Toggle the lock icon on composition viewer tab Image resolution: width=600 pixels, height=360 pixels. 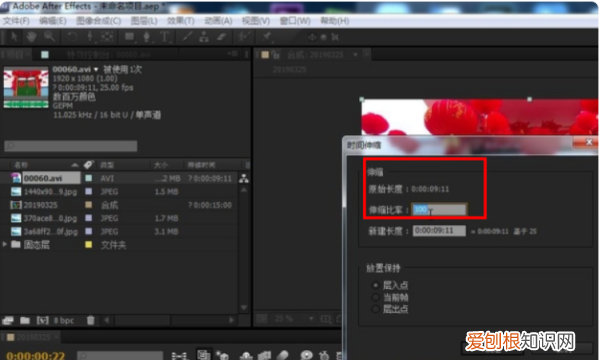tap(276, 55)
